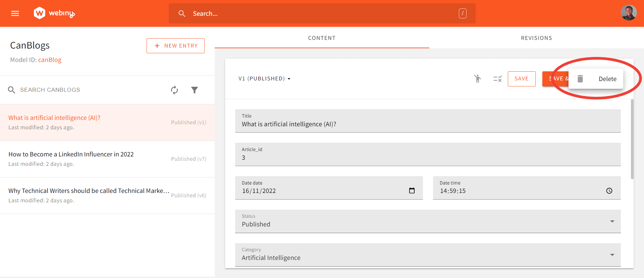The height and width of the screenshot is (278, 644).
Task: Open the hamburger navigation menu
Action: (15, 13)
